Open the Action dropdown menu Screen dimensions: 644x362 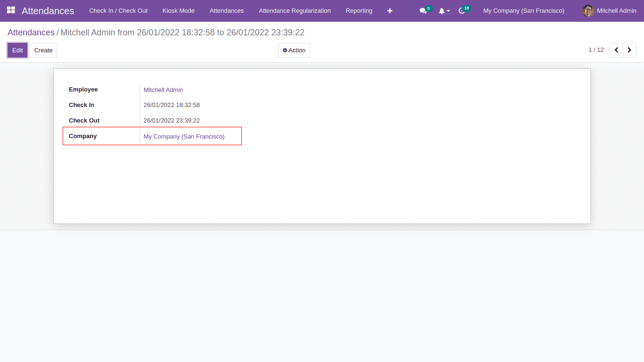pyautogui.click(x=294, y=50)
